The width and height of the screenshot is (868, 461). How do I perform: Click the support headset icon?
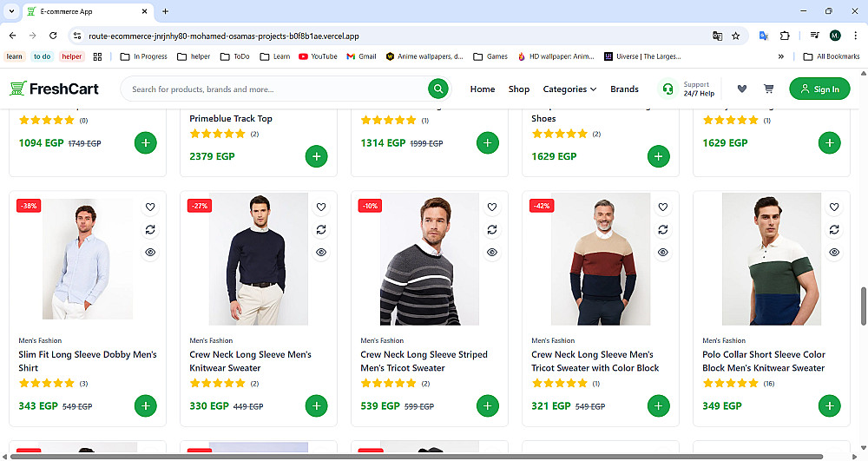pyautogui.click(x=667, y=89)
